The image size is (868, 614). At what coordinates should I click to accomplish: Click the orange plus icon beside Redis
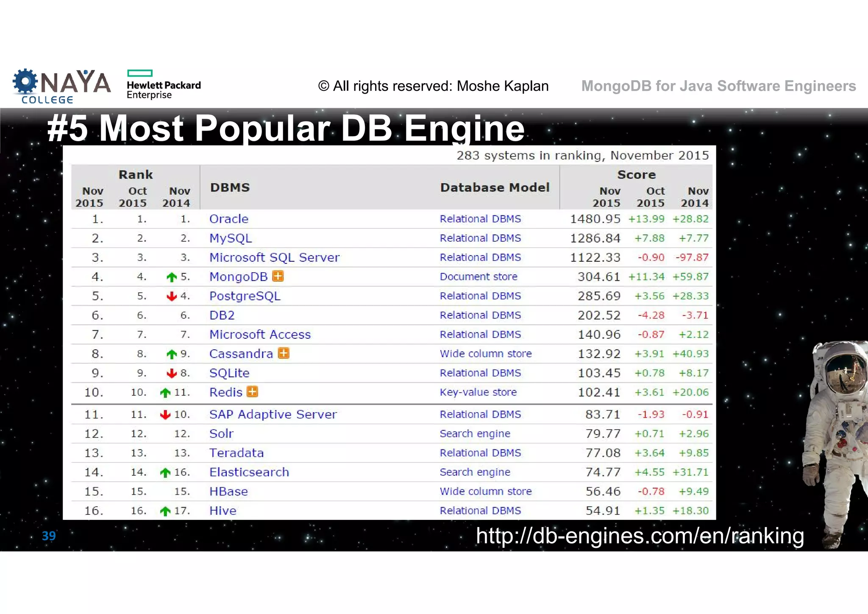[x=252, y=391]
